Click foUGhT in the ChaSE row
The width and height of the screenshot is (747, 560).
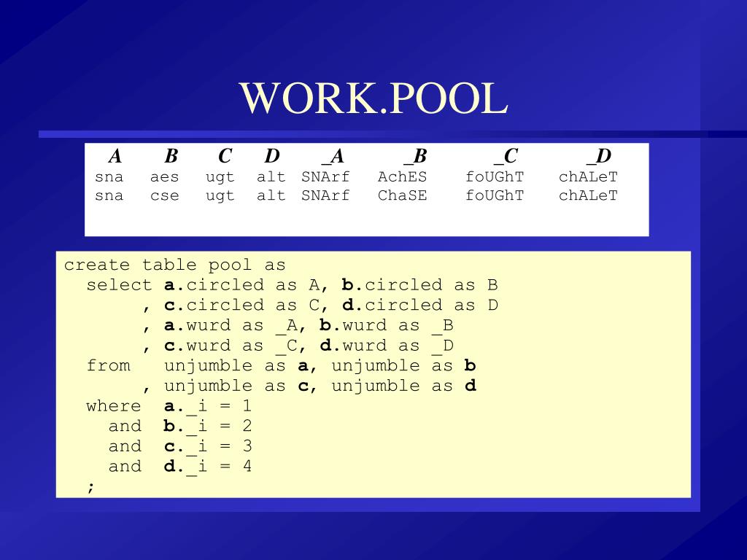pos(495,195)
